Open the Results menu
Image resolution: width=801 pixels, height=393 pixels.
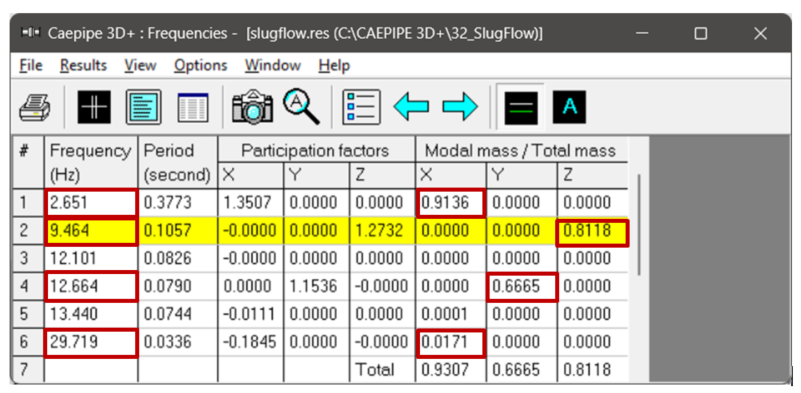tap(83, 65)
